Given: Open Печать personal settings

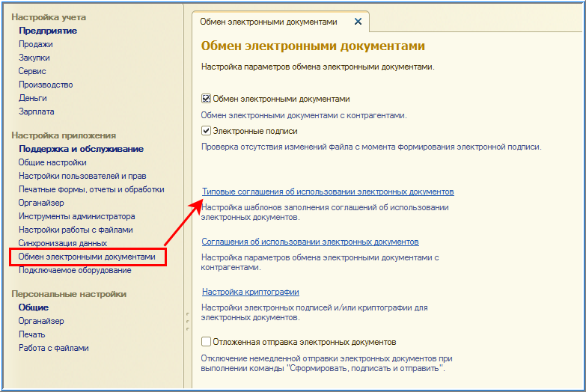Looking at the screenshot, I should (31, 334).
